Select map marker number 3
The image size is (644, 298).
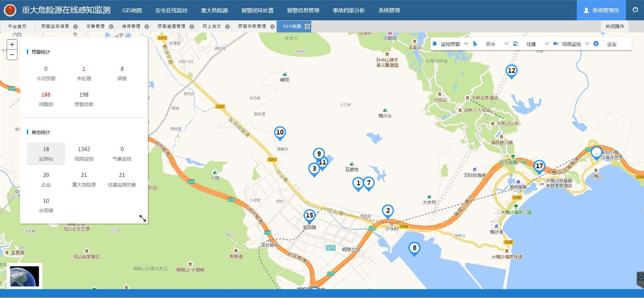[314, 170]
